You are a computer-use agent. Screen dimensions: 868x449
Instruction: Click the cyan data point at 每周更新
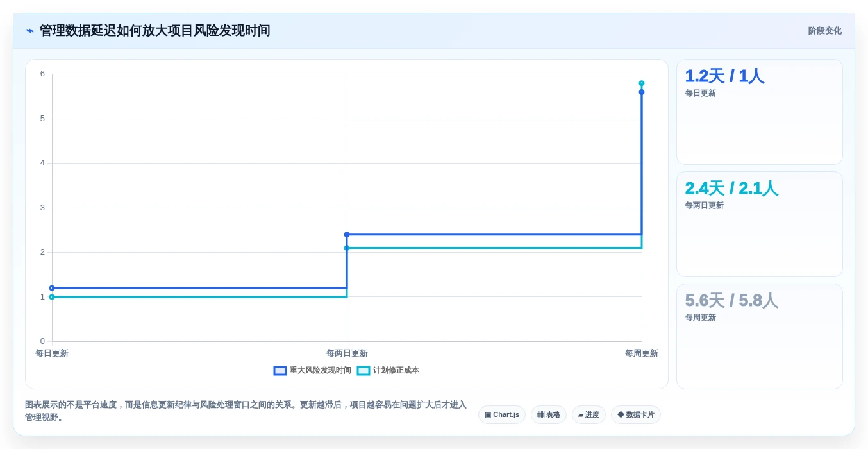click(642, 83)
